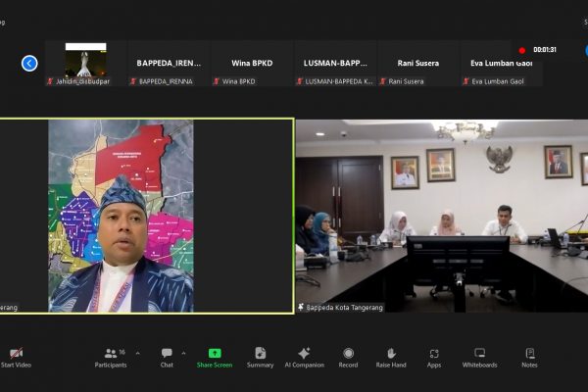Select the BAPPEDA_IRENNA participant tile
The image size is (588, 392).
click(169, 64)
